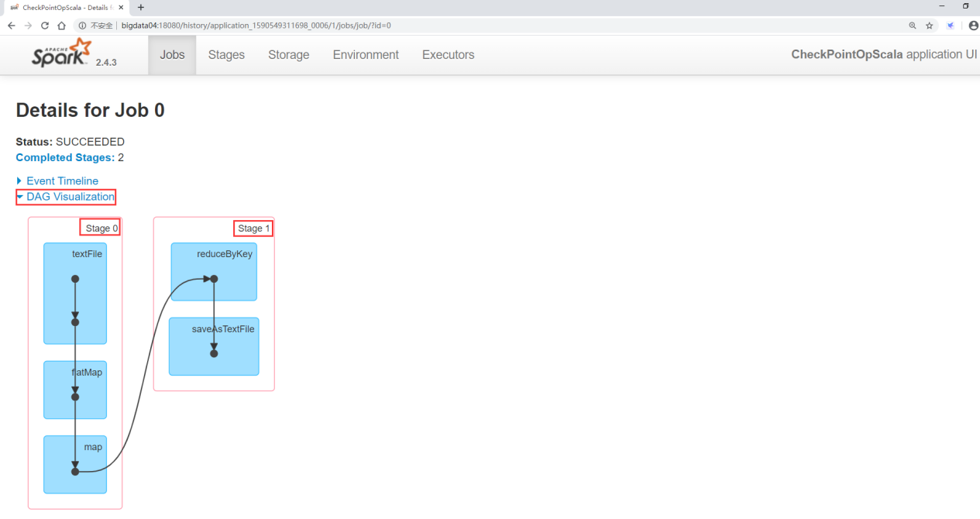Select the CheckPointOpScala browser tab
980x519 pixels.
[65, 7]
